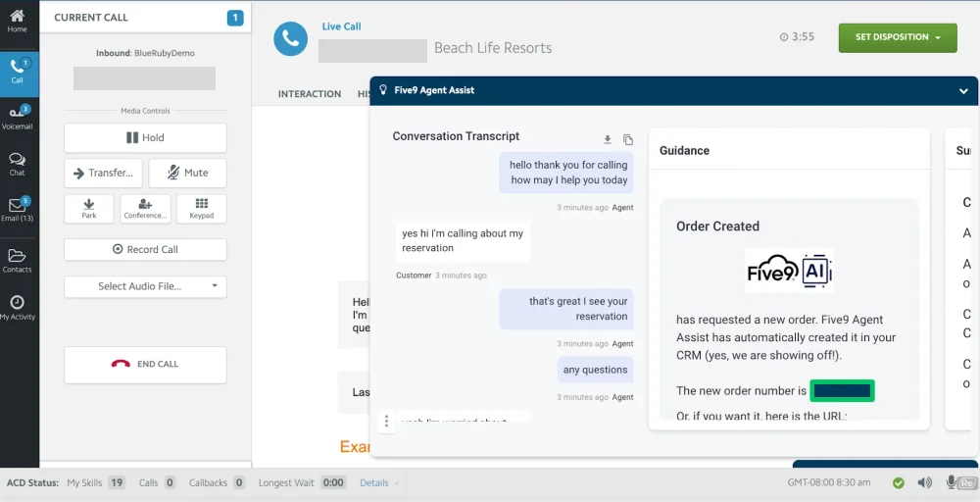Open the Call section in sidebar
Screen dimensions: 980x502
click(18, 72)
